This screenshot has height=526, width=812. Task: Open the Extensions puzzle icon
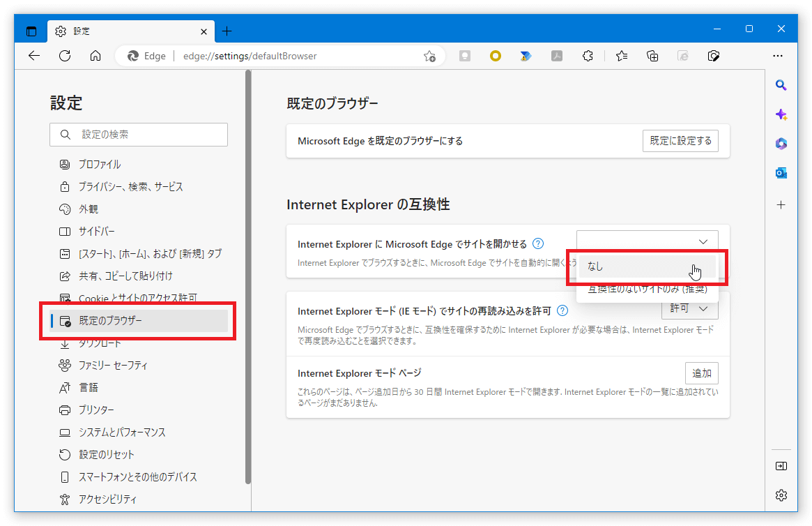tap(588, 56)
